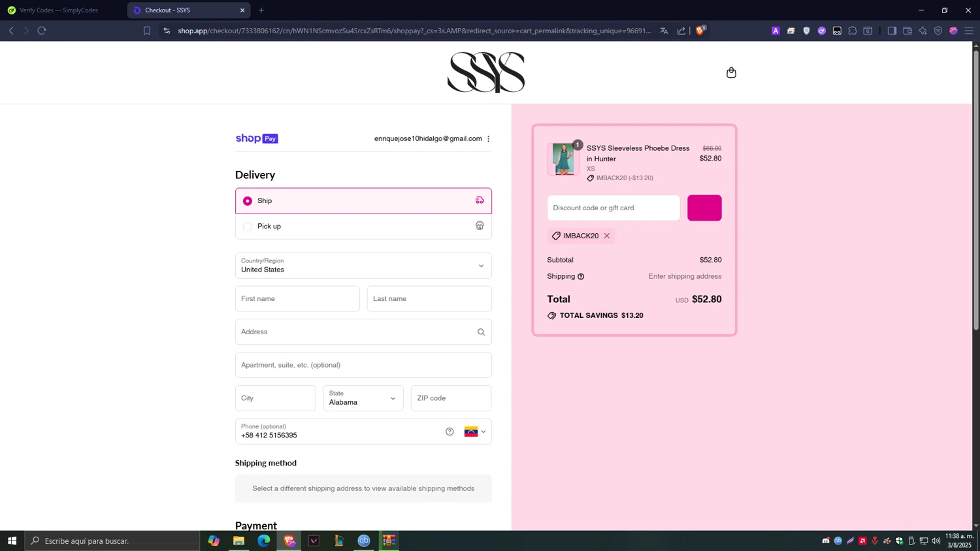Open the Windows Start menu

click(12, 541)
